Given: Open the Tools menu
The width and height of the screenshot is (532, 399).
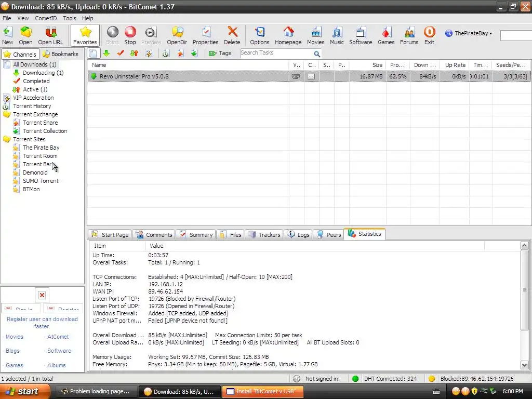Looking at the screenshot, I should [69, 18].
